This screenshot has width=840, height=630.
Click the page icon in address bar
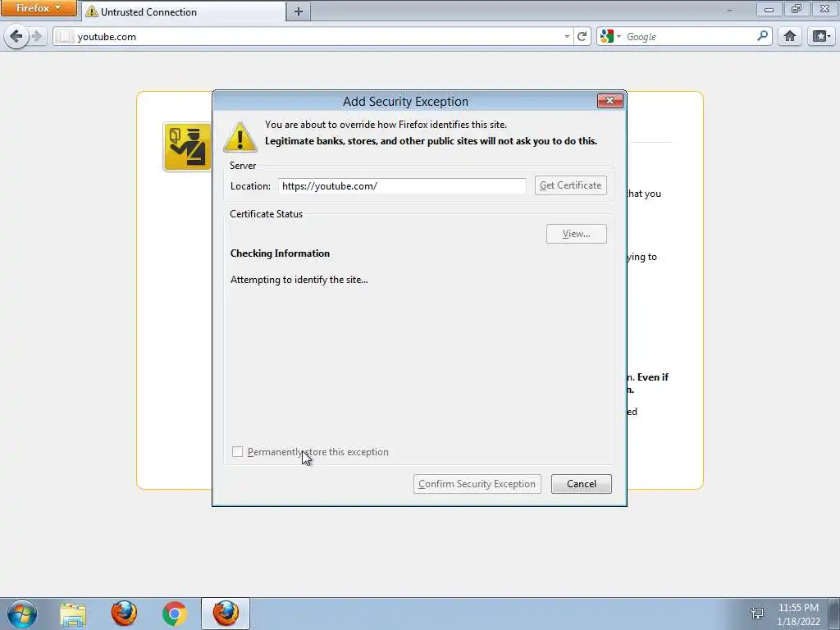coord(64,36)
